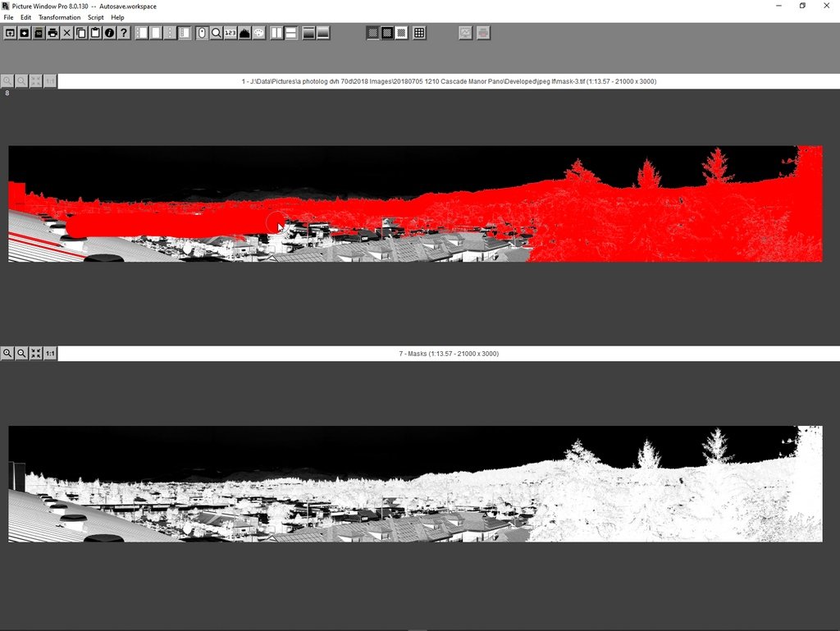Select the magnifier tool in the toolbar
The height and width of the screenshot is (631, 840).
click(x=216, y=33)
